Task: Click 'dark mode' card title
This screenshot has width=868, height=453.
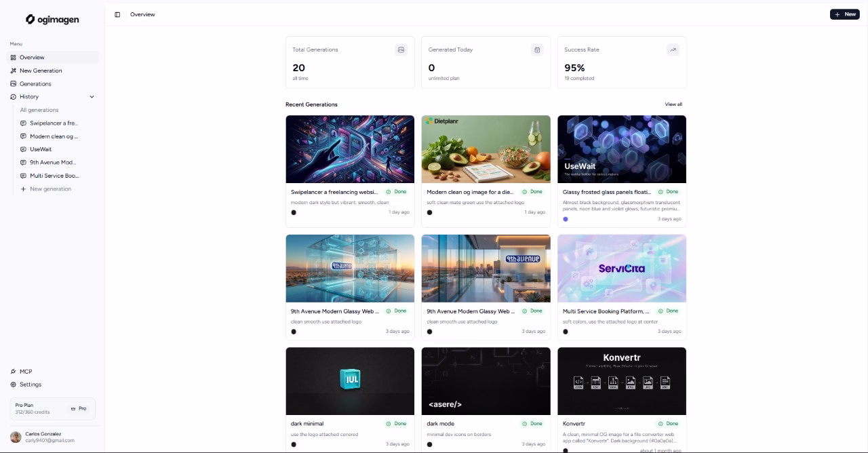Action: tap(441, 424)
